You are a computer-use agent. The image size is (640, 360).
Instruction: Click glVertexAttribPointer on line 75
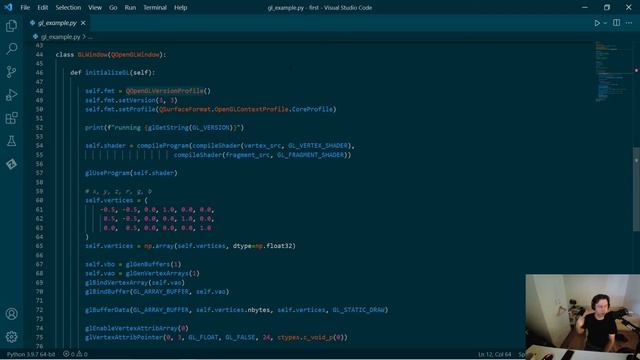(124, 338)
